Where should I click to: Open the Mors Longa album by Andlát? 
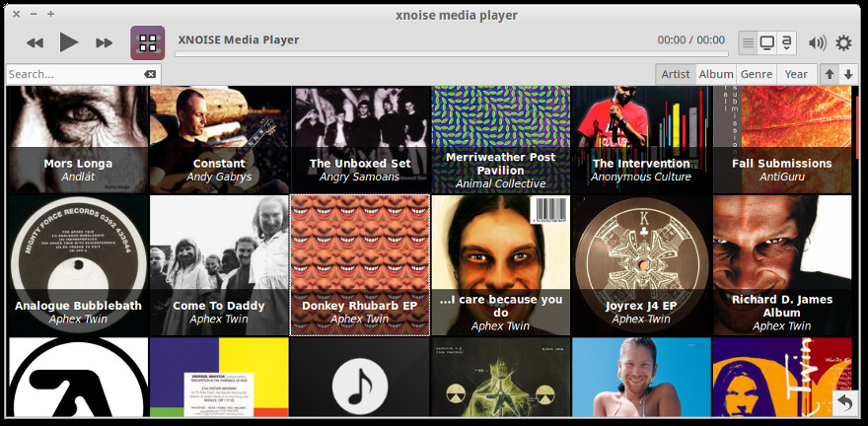tap(78, 139)
